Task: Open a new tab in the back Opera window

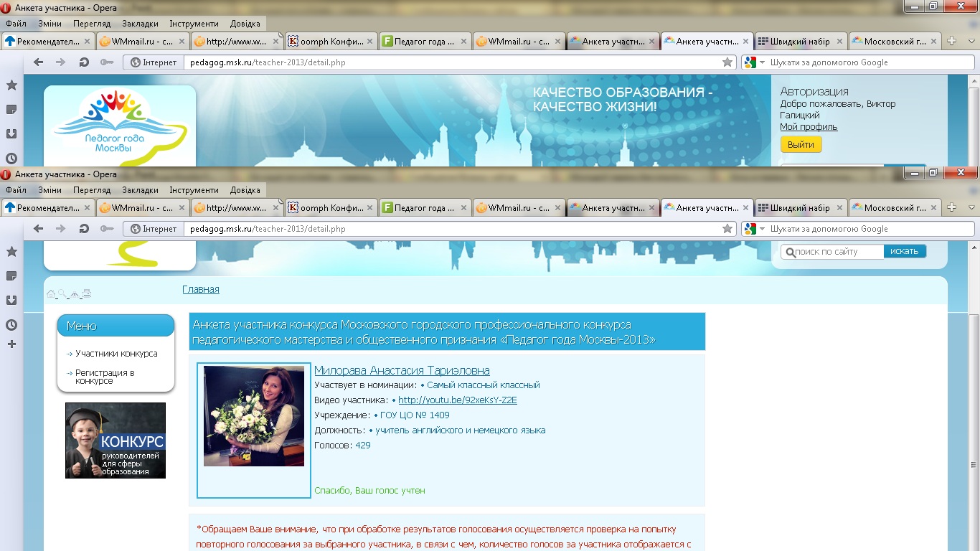Action: (x=952, y=42)
